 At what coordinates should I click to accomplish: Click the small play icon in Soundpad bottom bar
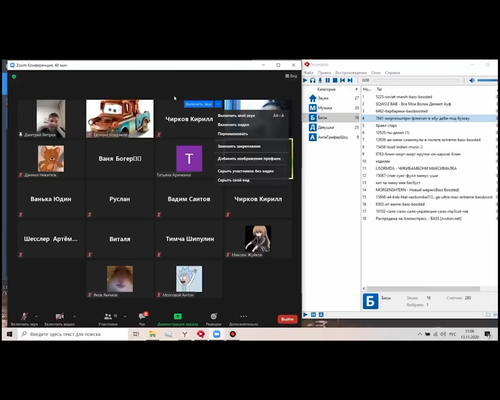(x=305, y=314)
